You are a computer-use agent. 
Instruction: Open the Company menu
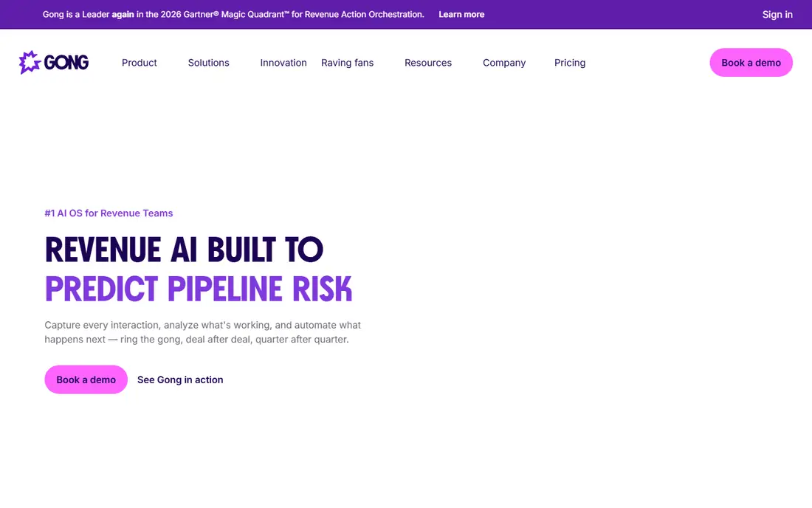(x=504, y=63)
